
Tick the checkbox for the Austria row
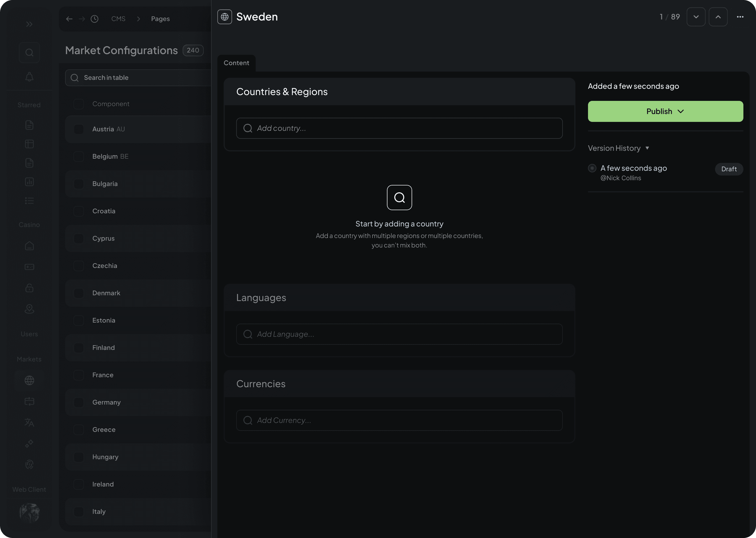(x=79, y=129)
